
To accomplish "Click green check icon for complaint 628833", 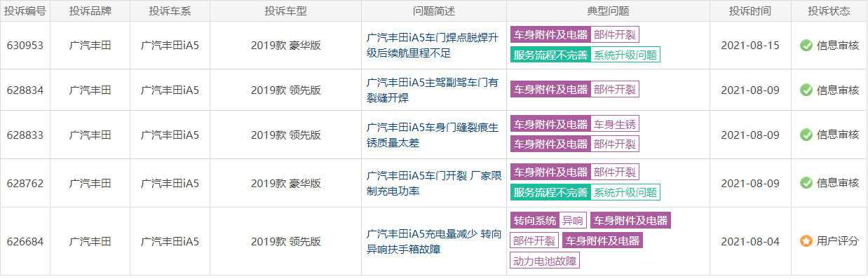I will point(806,134).
